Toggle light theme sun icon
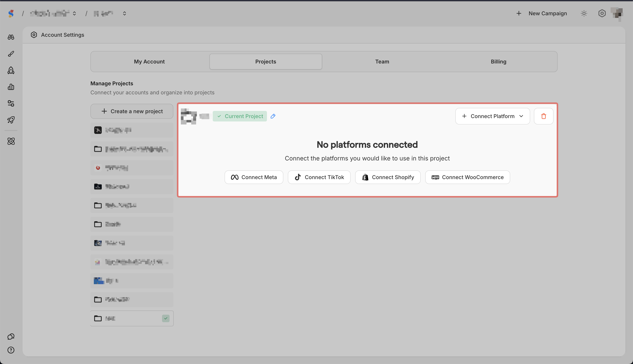Viewport: 633px width, 364px height. [584, 14]
